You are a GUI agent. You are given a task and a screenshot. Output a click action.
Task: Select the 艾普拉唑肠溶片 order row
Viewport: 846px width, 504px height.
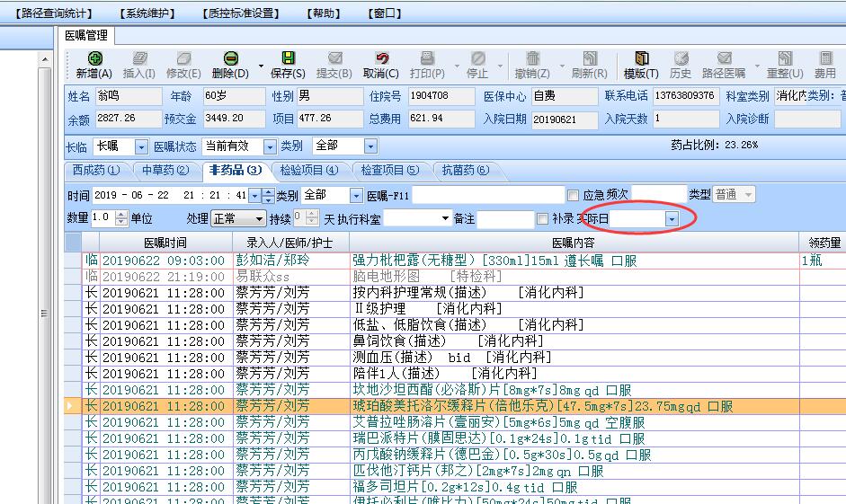[455, 422]
